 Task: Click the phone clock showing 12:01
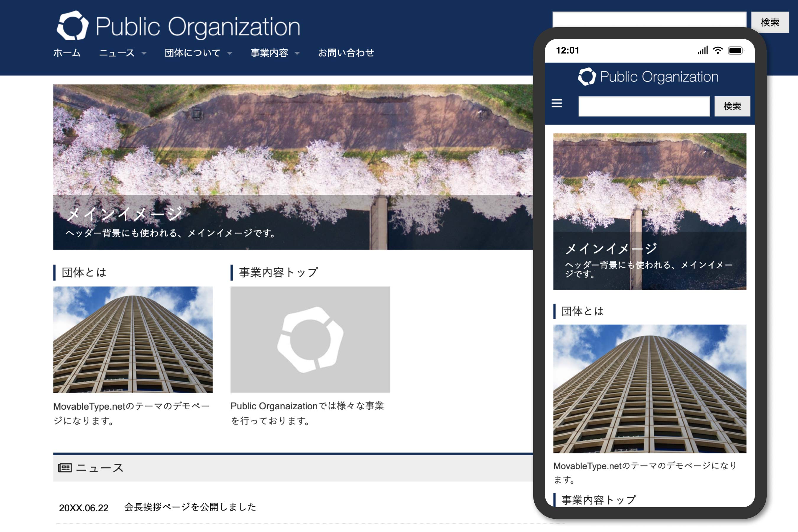pos(567,50)
